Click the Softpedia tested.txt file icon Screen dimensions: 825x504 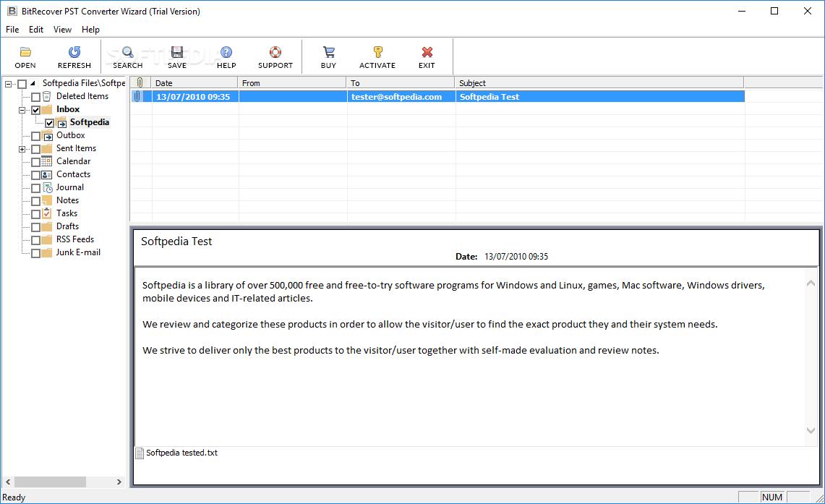tap(140, 453)
